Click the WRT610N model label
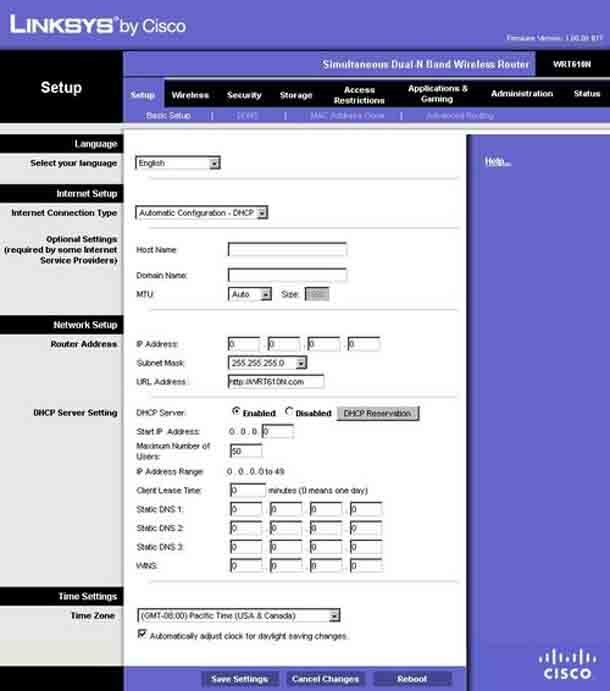The height and width of the screenshot is (691, 610). click(572, 64)
